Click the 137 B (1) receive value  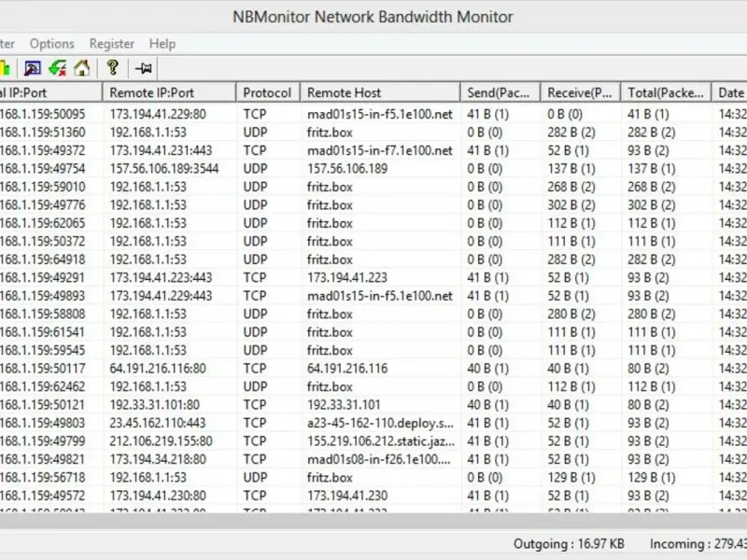(571, 169)
